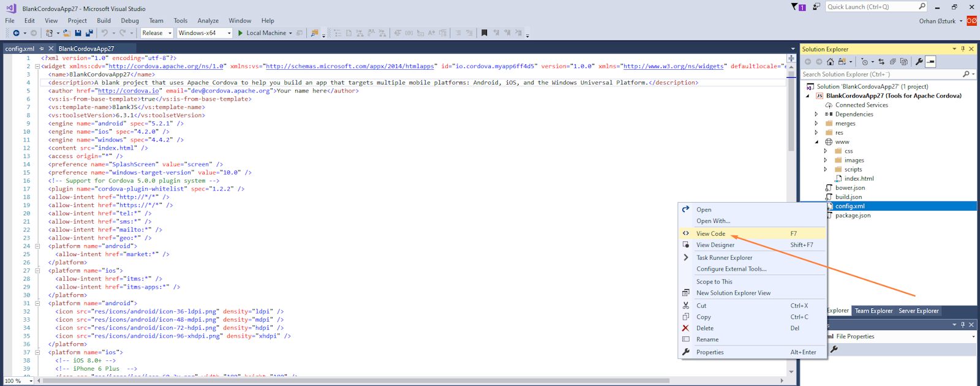Viewport: 980px width, 386px height.
Task: Open the Debug menu
Action: pyautogui.click(x=130, y=20)
